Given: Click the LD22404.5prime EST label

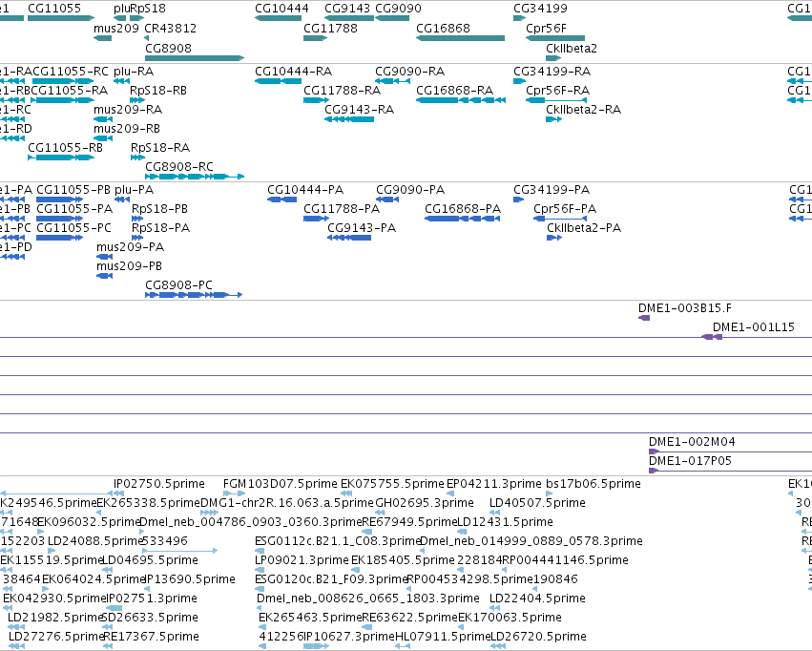Looking at the screenshot, I should (x=537, y=598).
